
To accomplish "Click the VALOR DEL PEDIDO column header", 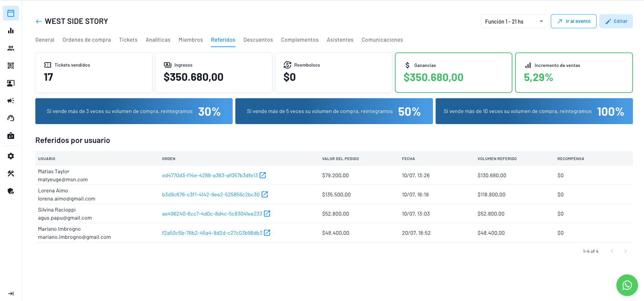I will 340,159.
